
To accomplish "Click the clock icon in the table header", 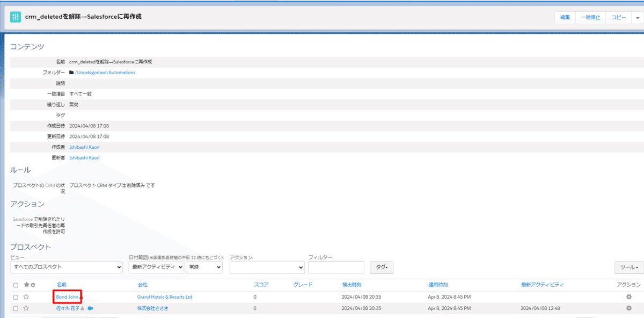I will click(x=33, y=285).
